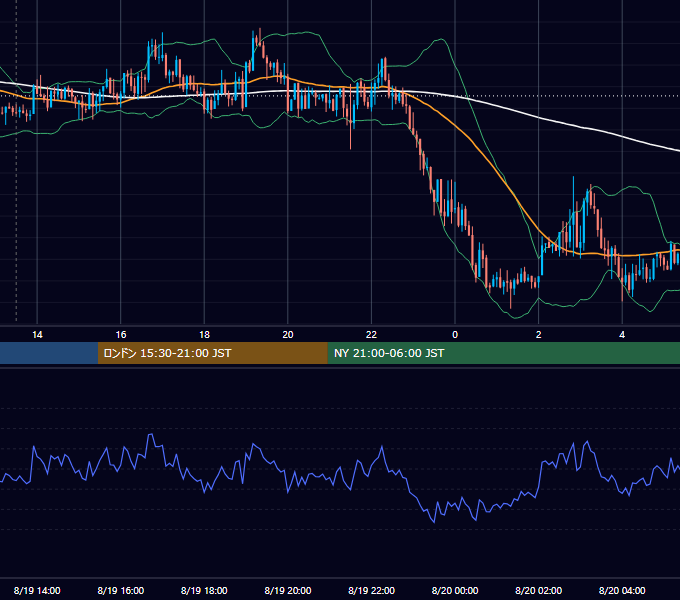The width and height of the screenshot is (680, 600).
Task: Click hour label 18 on upper axis
Action: pos(204,334)
